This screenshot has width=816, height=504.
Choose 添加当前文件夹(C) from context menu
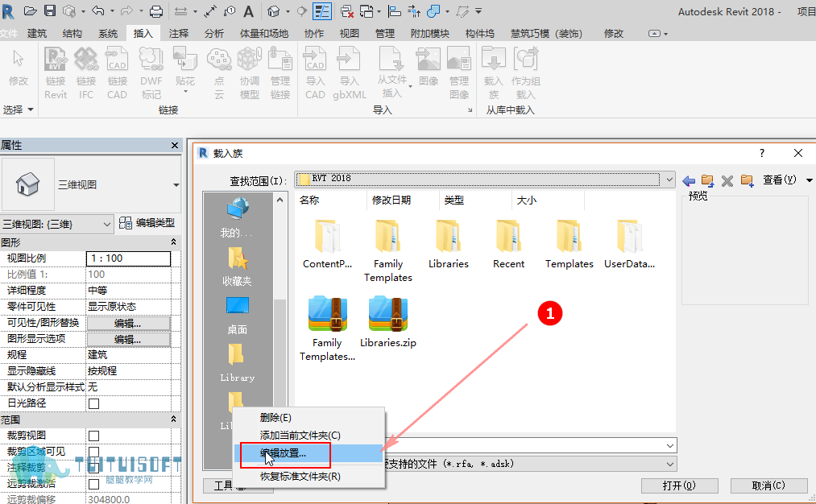click(x=310, y=436)
